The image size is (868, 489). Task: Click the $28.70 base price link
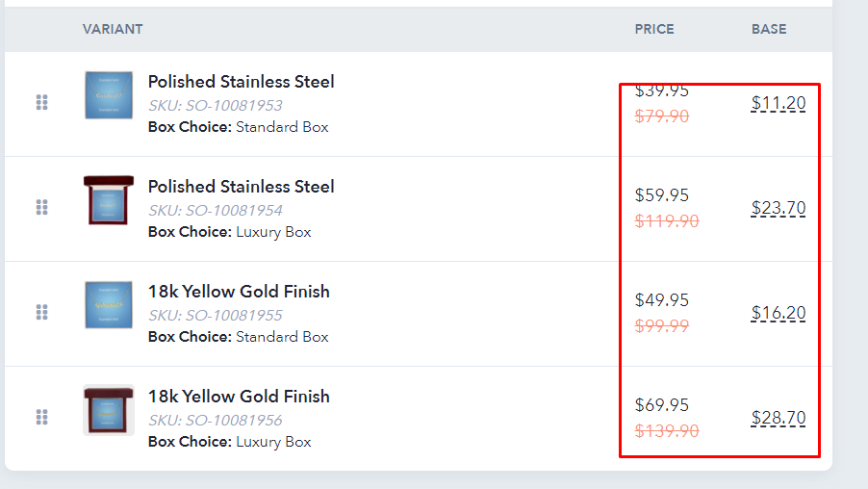tap(779, 418)
